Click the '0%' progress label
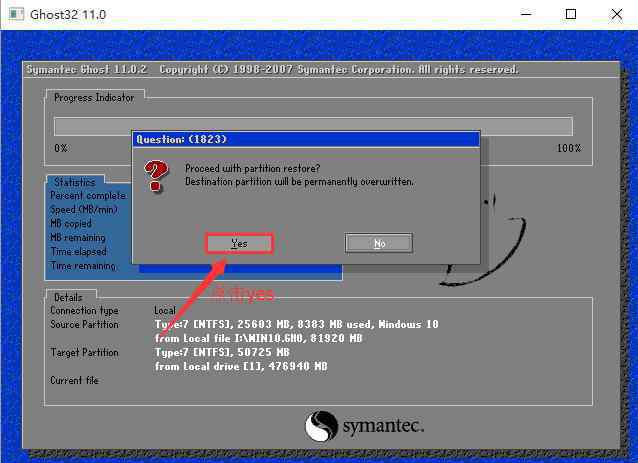 pyautogui.click(x=61, y=148)
